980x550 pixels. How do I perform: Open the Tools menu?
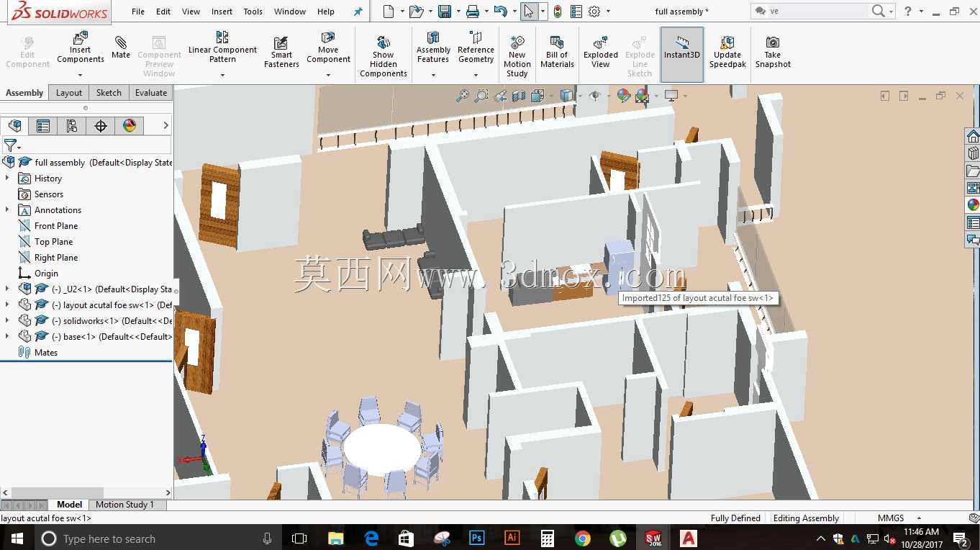click(253, 12)
